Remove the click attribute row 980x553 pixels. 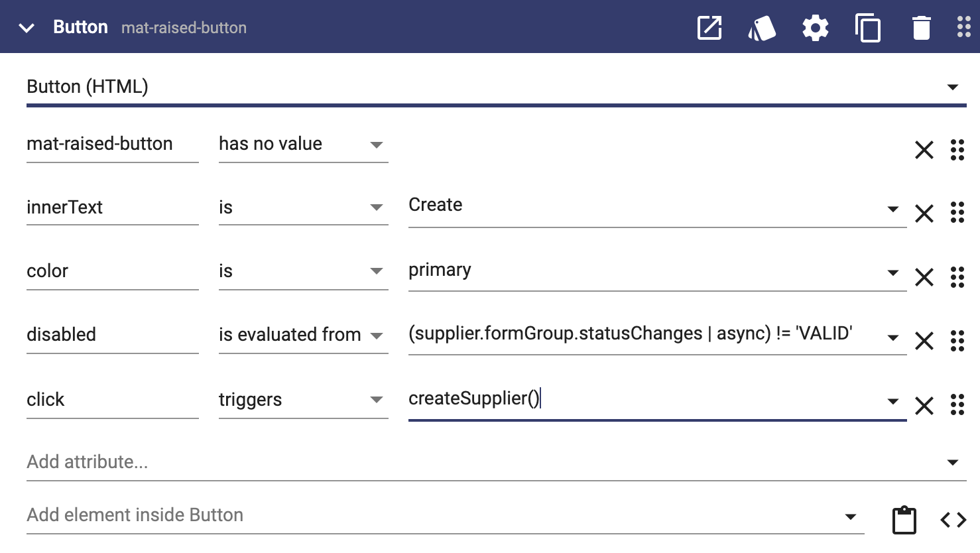pyautogui.click(x=924, y=405)
